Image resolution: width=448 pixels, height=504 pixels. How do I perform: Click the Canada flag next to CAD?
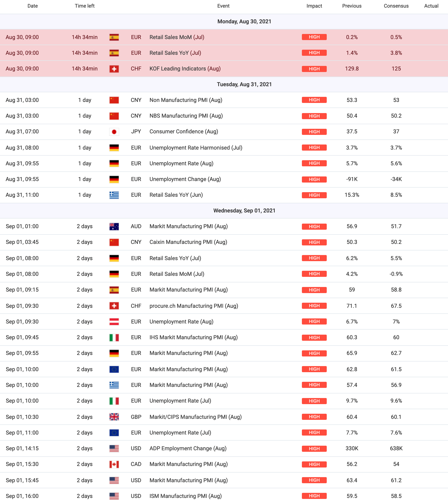[114, 464]
